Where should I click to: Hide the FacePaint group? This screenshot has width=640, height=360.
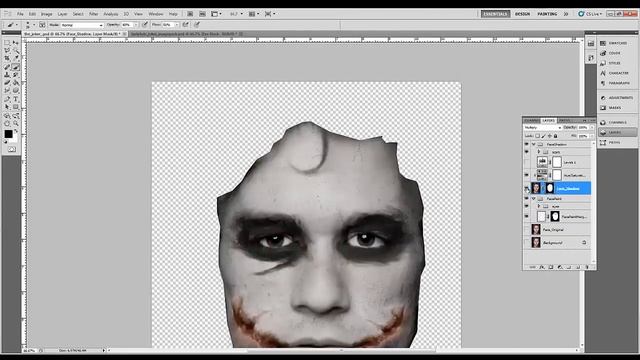[x=527, y=198]
